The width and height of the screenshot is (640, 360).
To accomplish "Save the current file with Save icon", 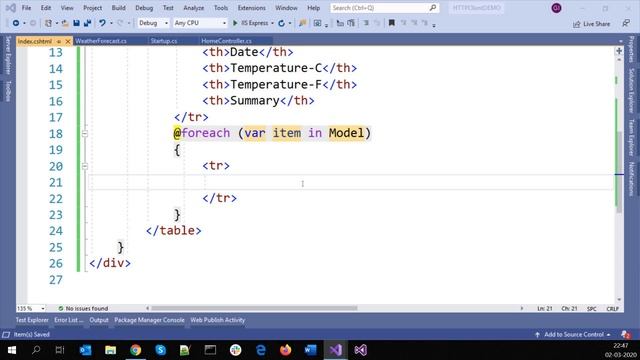I will [x=76, y=23].
